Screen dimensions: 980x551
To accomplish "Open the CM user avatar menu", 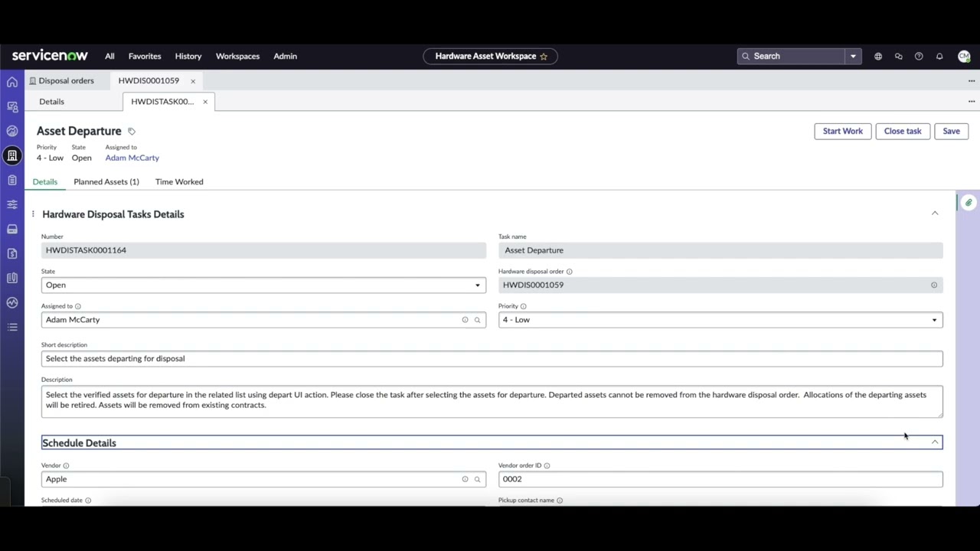I will pos(964,56).
